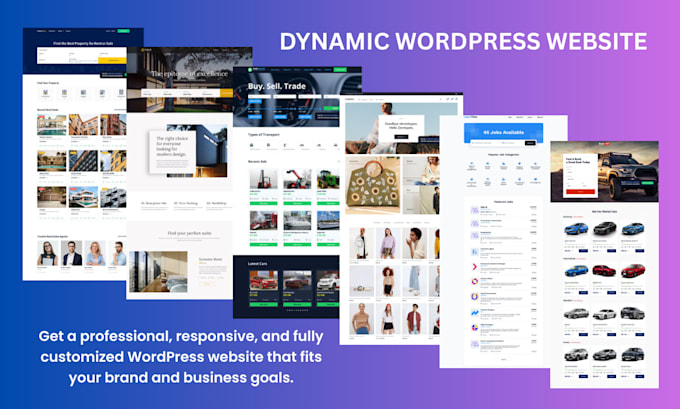The width and height of the screenshot is (680, 409).
Task: Click the dark button on fashion hero card
Action: (x=401, y=137)
